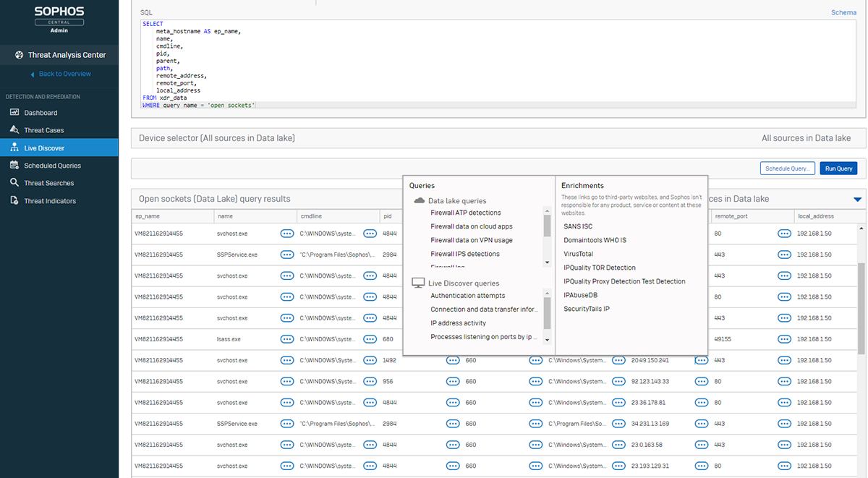The width and height of the screenshot is (868, 478).
Task: Choose Firewall ATP detections query
Action: coord(465,213)
